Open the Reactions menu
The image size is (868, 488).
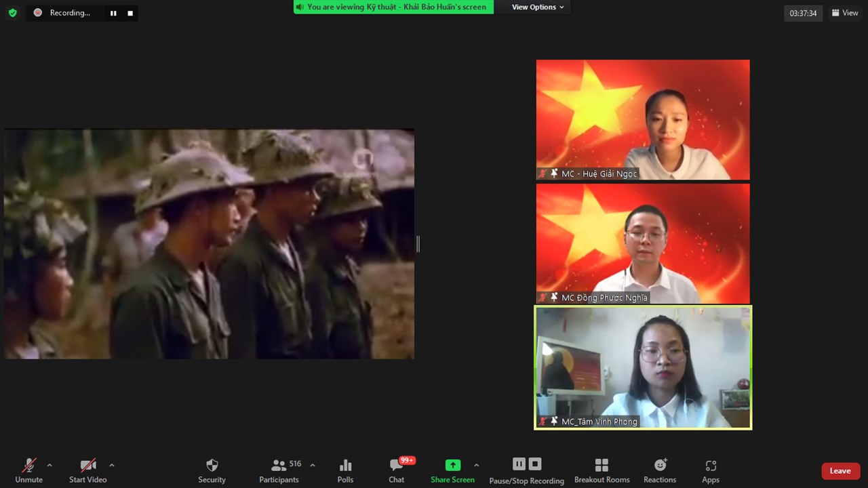[660, 470]
